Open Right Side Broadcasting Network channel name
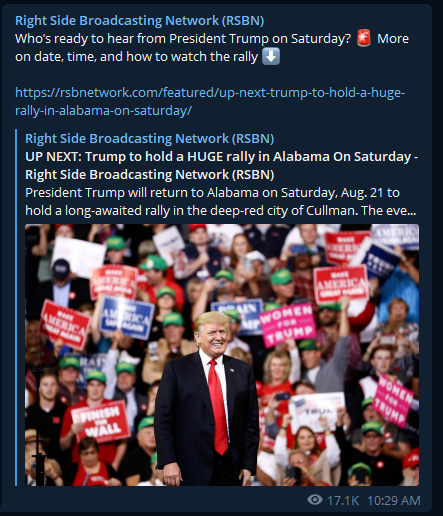443x516 pixels. (140, 21)
